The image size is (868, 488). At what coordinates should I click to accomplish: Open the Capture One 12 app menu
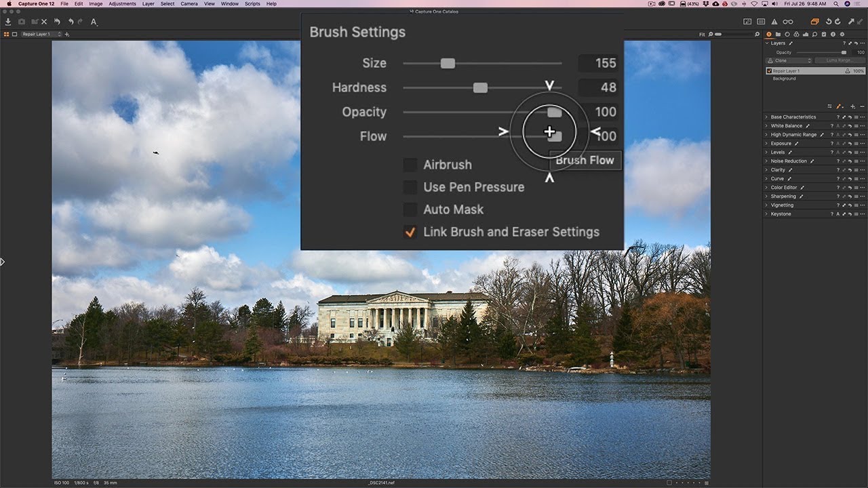35,3
